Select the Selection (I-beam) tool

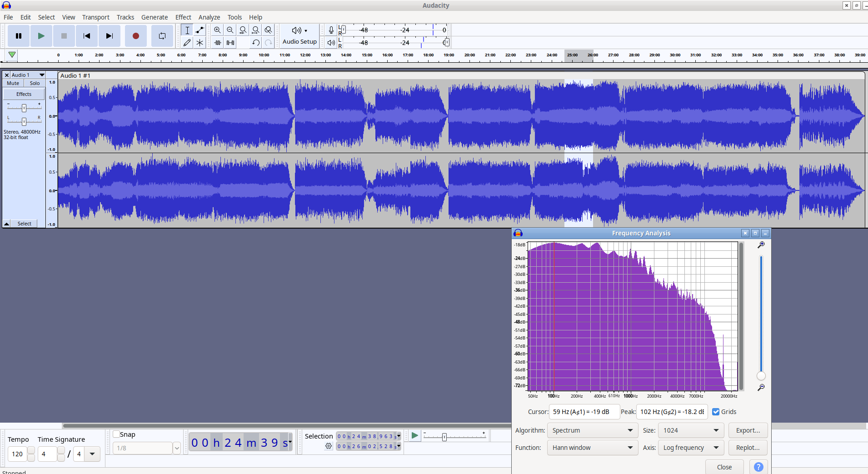click(x=187, y=30)
